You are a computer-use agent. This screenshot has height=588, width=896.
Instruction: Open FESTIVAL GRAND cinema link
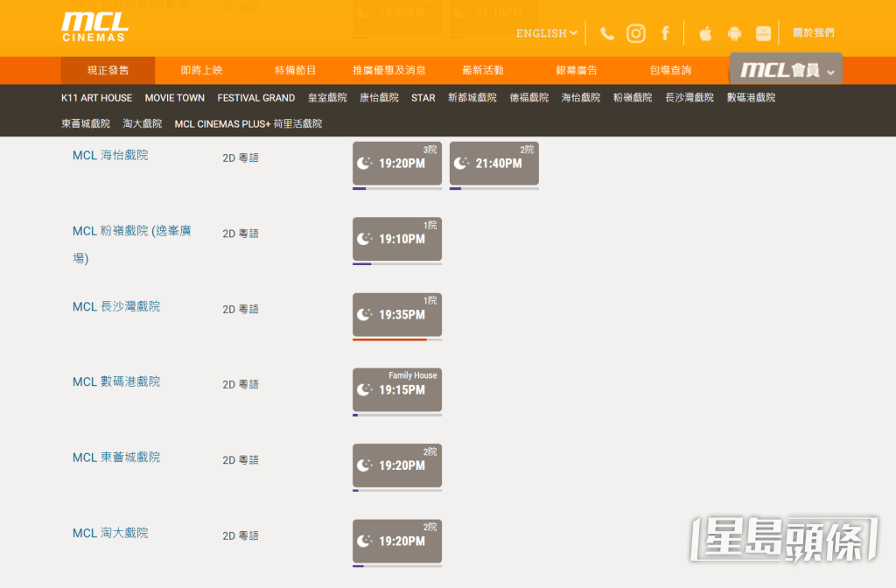point(256,98)
